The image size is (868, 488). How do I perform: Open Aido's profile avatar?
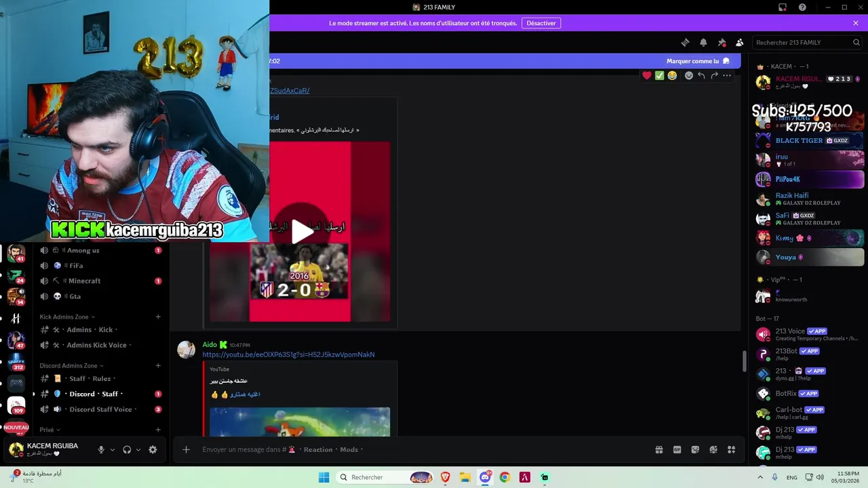[186, 349]
